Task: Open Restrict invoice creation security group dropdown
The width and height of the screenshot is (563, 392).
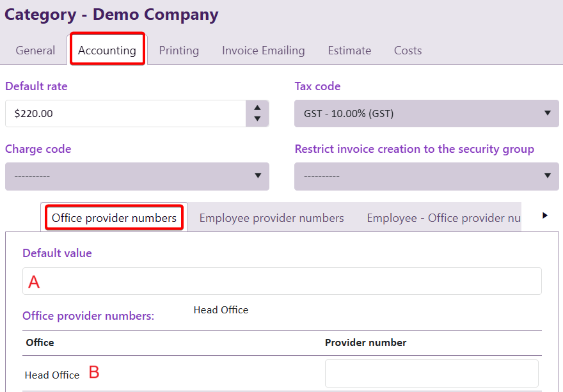Action: tap(426, 176)
